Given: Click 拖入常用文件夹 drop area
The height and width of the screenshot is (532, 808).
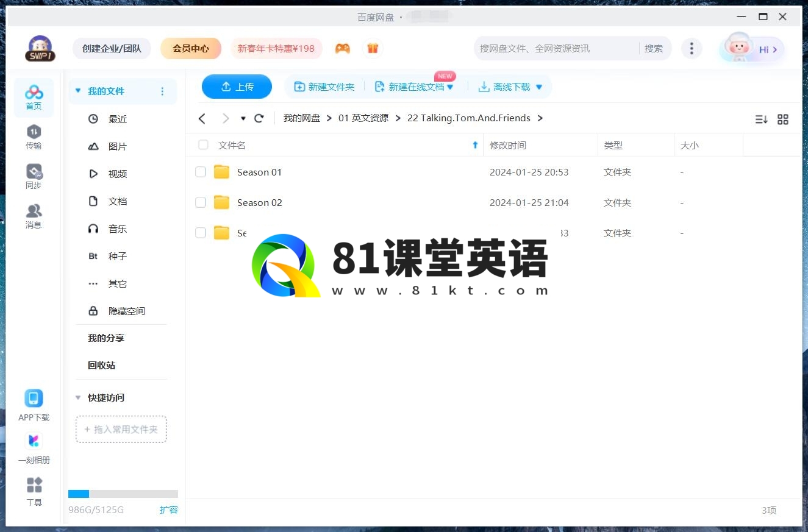Looking at the screenshot, I should [121, 429].
